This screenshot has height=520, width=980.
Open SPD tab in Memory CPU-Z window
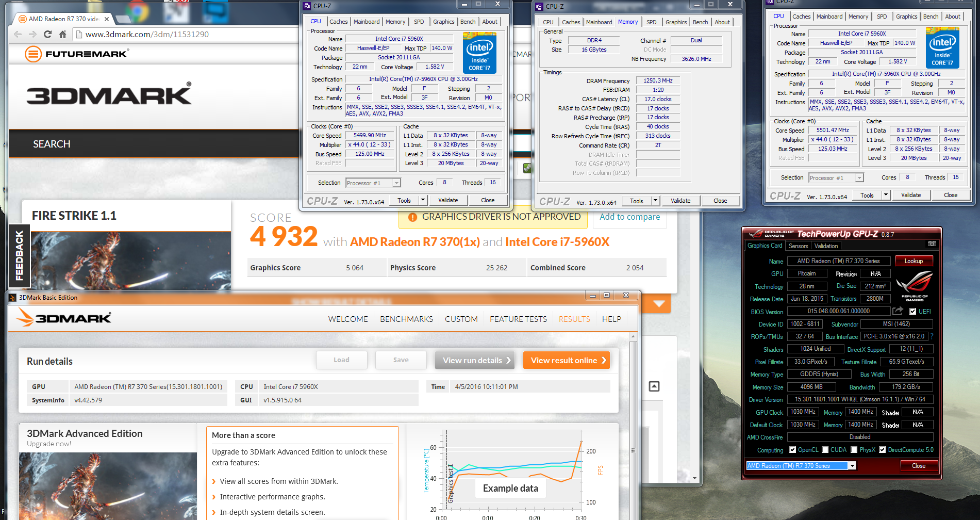click(x=652, y=22)
